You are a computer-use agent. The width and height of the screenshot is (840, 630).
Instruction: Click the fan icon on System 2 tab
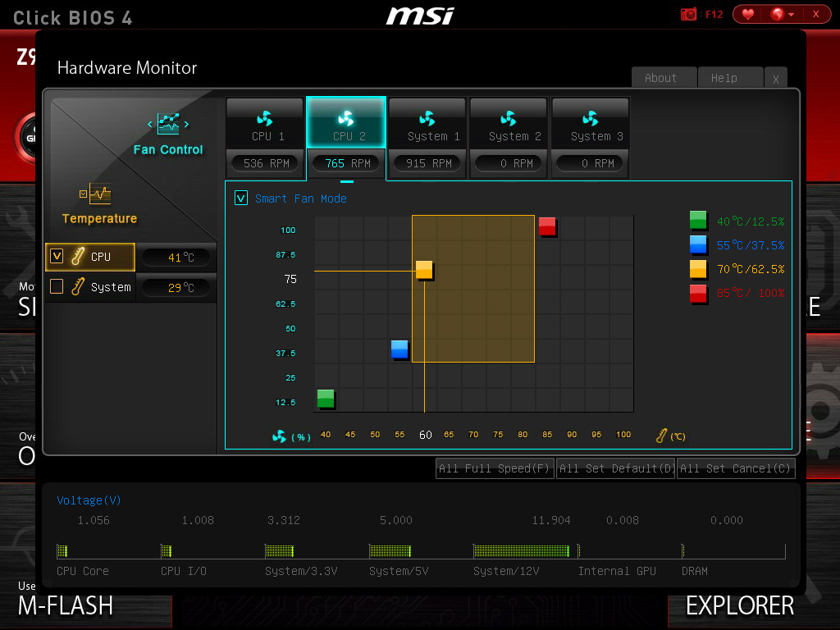[509, 118]
